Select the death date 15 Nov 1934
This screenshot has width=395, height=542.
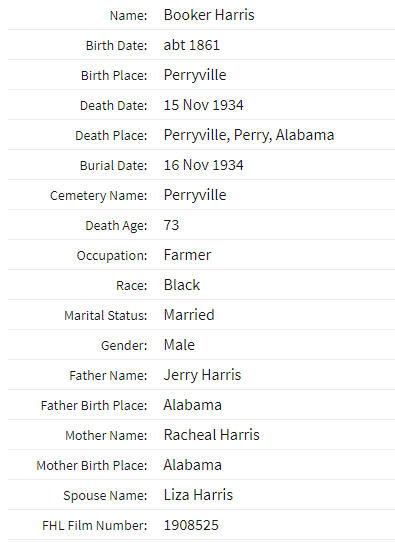pyautogui.click(x=204, y=105)
